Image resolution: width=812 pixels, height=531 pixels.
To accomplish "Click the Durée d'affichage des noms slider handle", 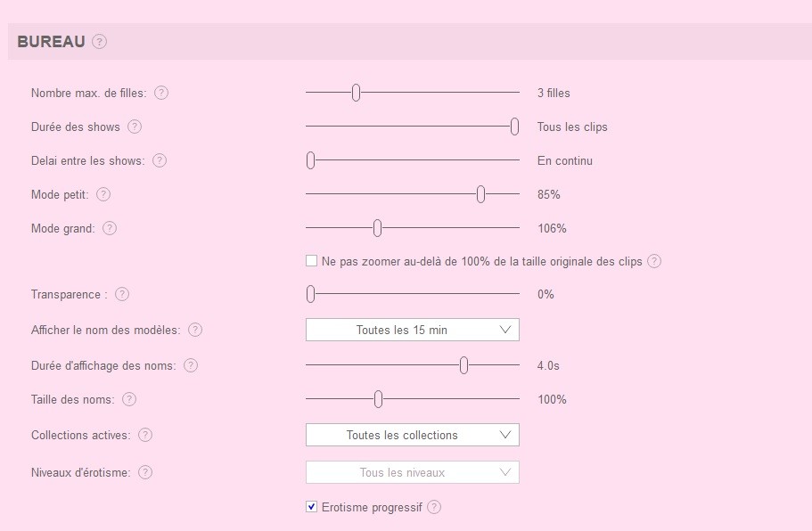I will point(463,365).
